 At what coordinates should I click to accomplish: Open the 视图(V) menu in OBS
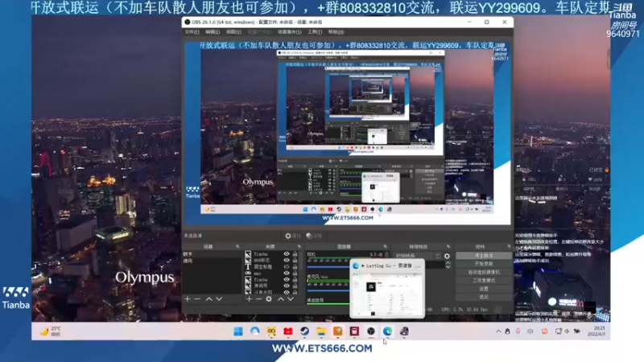(233, 32)
